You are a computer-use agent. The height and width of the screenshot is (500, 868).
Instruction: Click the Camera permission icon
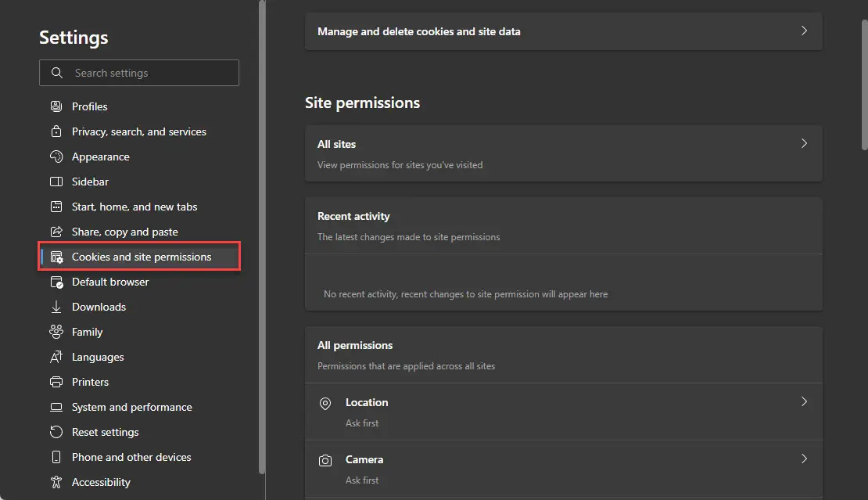(325, 461)
